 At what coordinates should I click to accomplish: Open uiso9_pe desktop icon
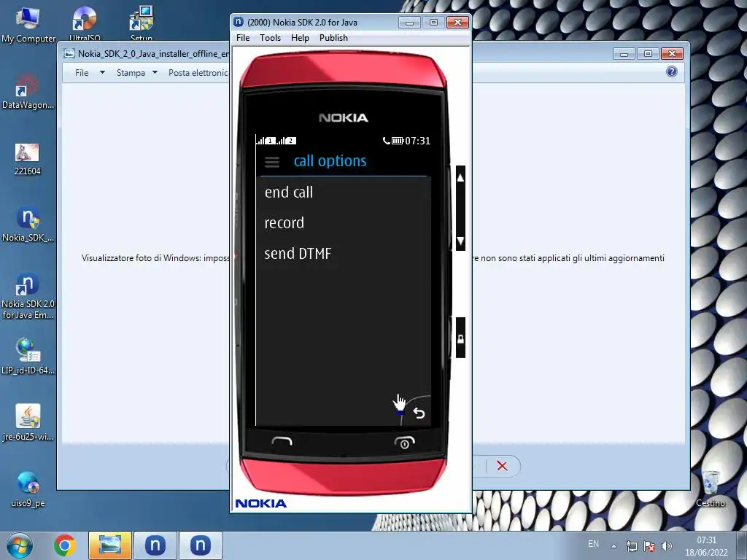click(28, 489)
